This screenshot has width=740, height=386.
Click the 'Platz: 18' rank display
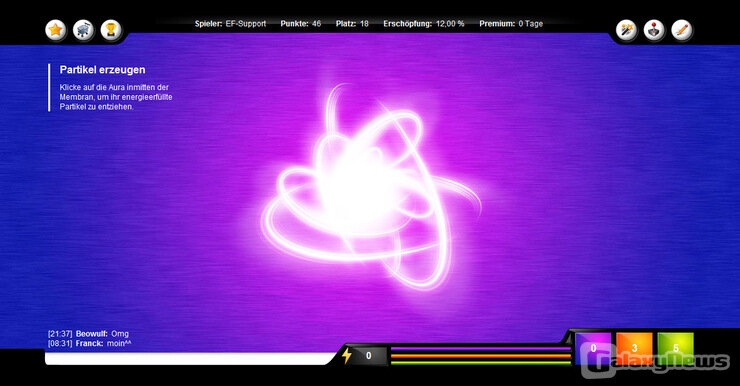tap(352, 24)
